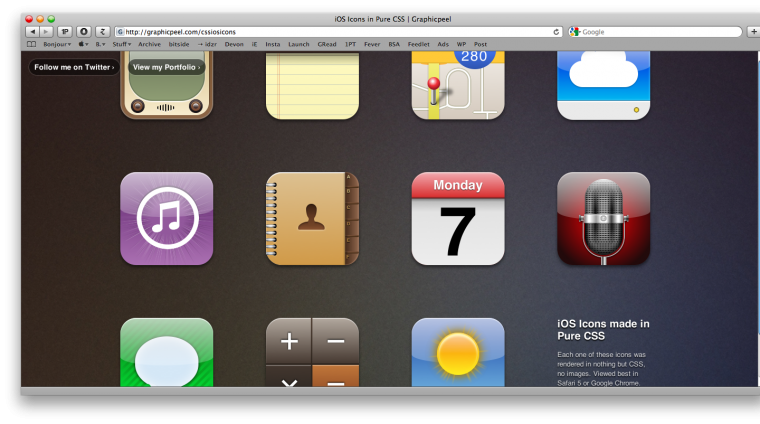Expand the Bonjour bookmarks dropdown

click(x=58, y=44)
